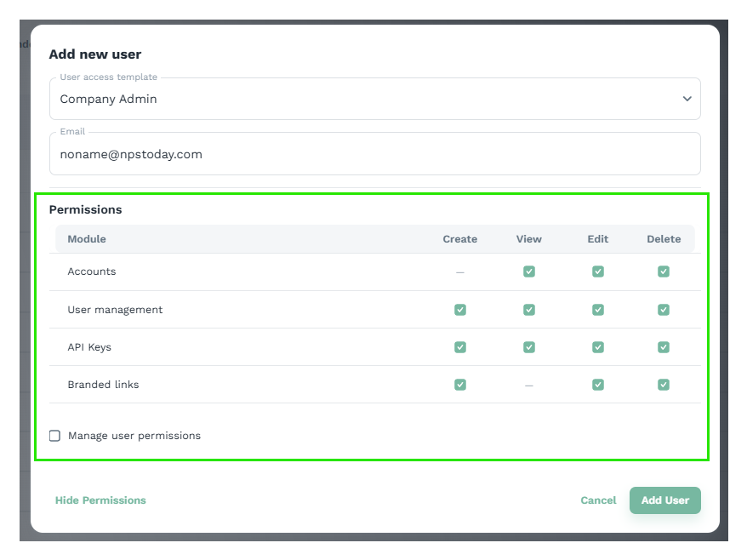Click the Module column header
This screenshot has width=747, height=560.
[x=87, y=239]
